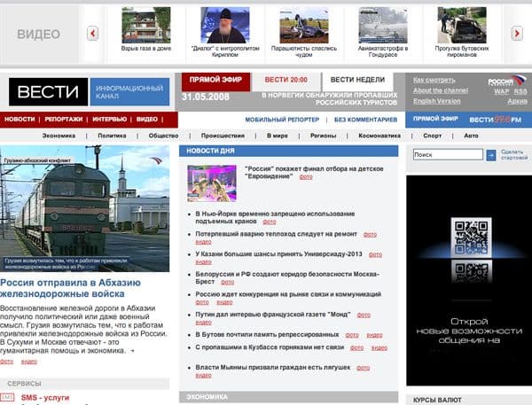This screenshot has width=532, height=405.
Task: Open ИНТЕРВЬЮ in red menu bar
Action: (x=110, y=120)
